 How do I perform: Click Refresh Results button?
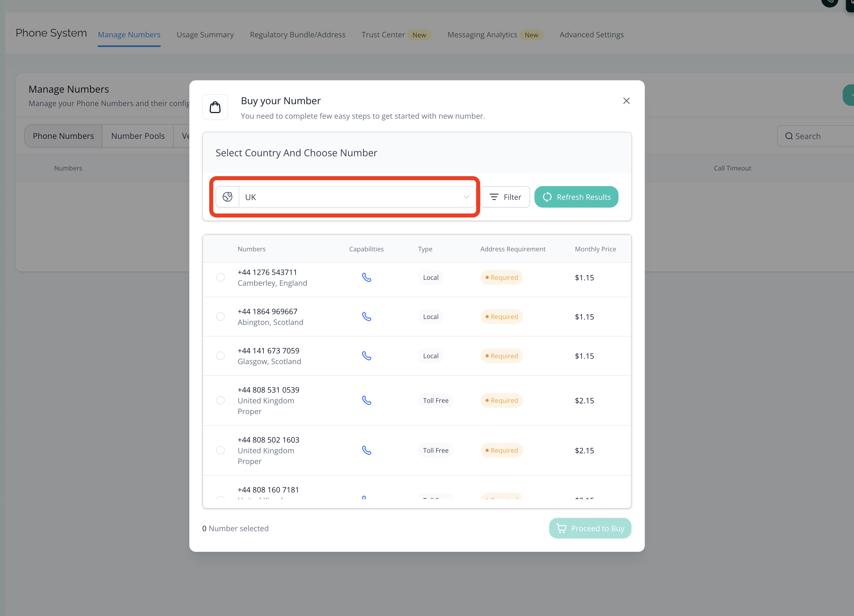(576, 197)
